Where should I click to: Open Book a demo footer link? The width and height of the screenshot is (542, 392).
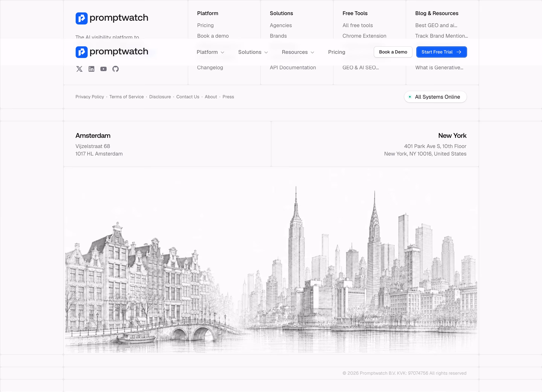[213, 36]
